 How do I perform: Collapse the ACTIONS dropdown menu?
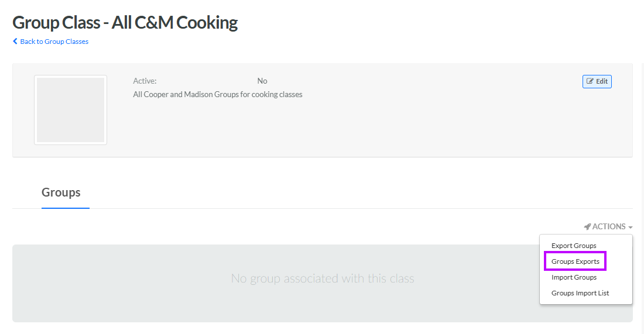(609, 226)
